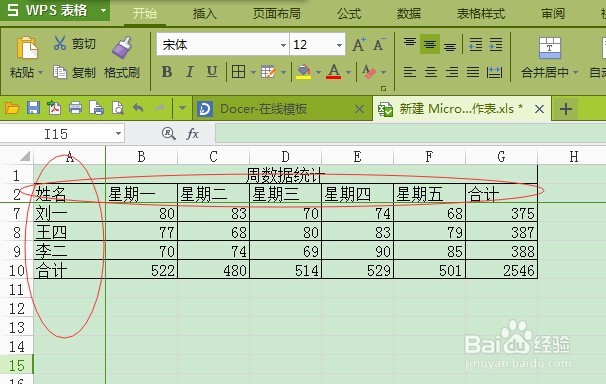Switch to the 插入 ribbon tab
The image size is (606, 384).
tap(204, 14)
